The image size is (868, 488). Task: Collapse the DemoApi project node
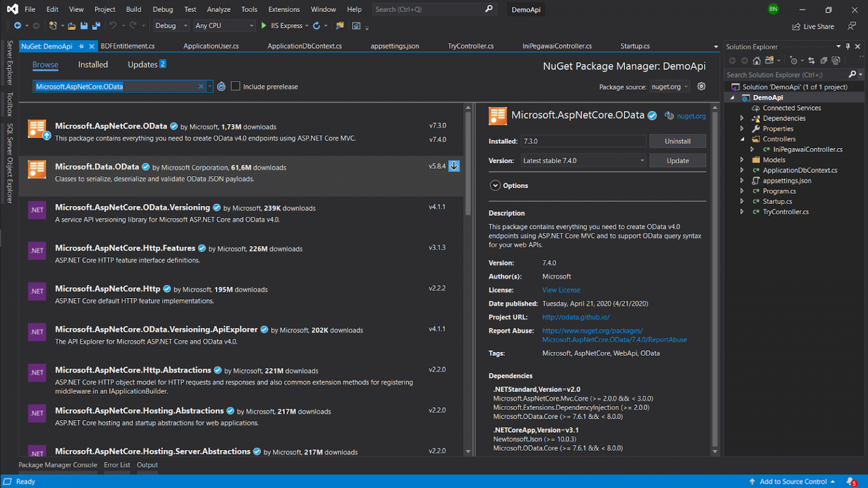(x=733, y=97)
